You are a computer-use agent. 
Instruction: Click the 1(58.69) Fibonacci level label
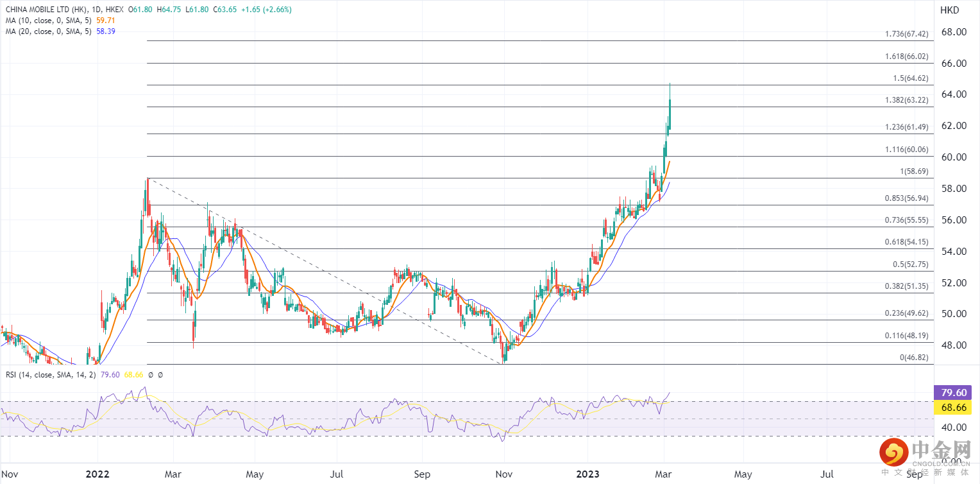coord(913,171)
